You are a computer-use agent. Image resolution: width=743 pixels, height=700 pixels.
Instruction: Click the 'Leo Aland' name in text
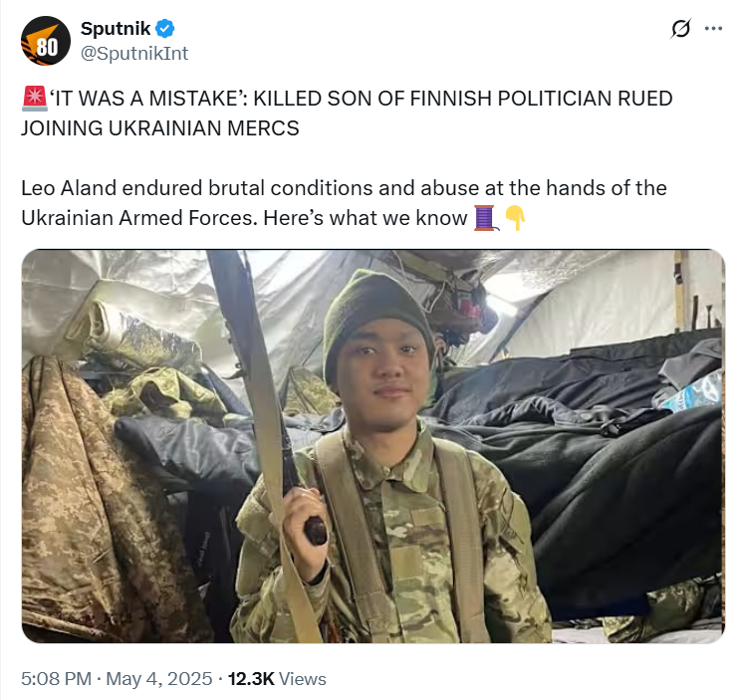coord(69,188)
